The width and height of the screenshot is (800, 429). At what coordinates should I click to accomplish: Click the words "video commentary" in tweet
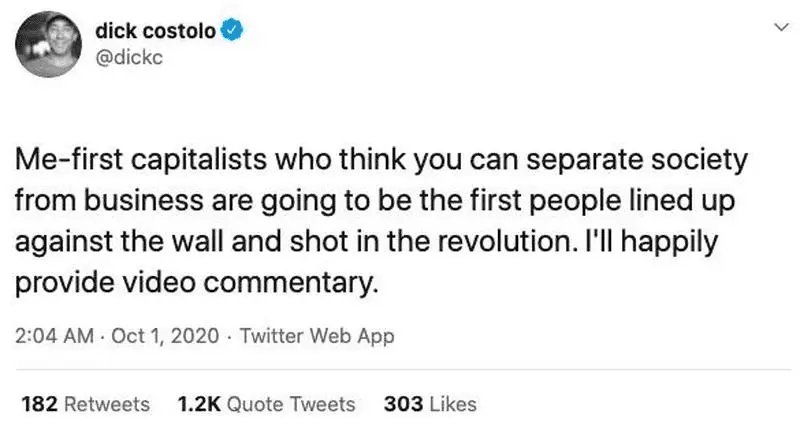click(x=246, y=283)
